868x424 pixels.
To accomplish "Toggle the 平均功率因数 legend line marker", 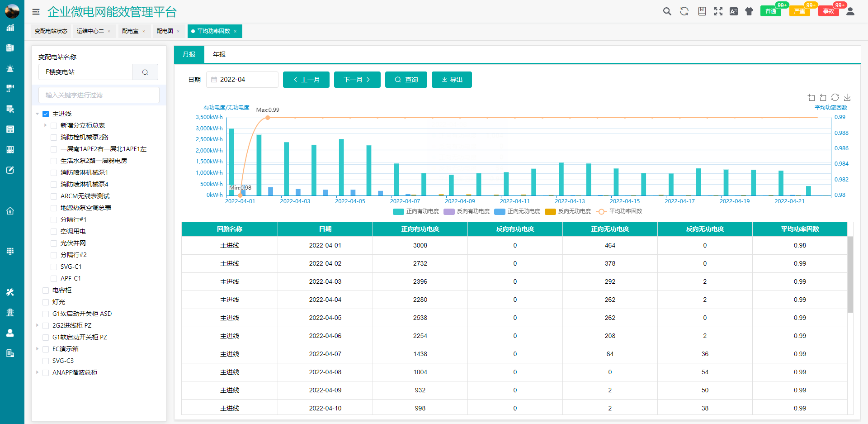I will [x=601, y=211].
